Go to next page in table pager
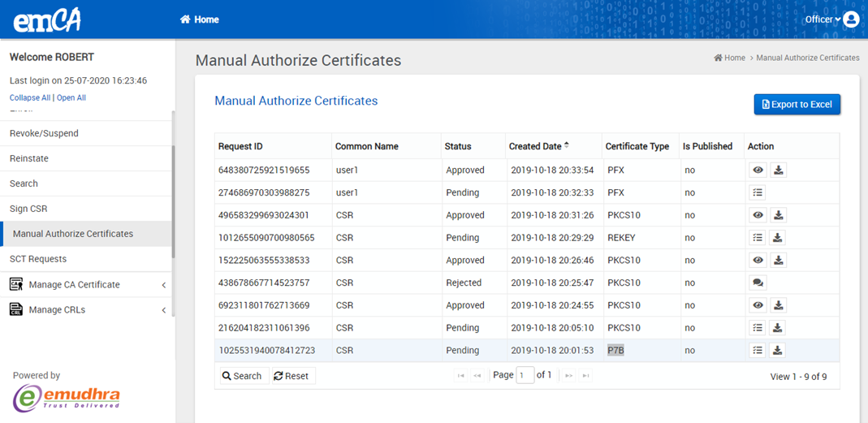The width and height of the screenshot is (868, 423). tap(568, 376)
